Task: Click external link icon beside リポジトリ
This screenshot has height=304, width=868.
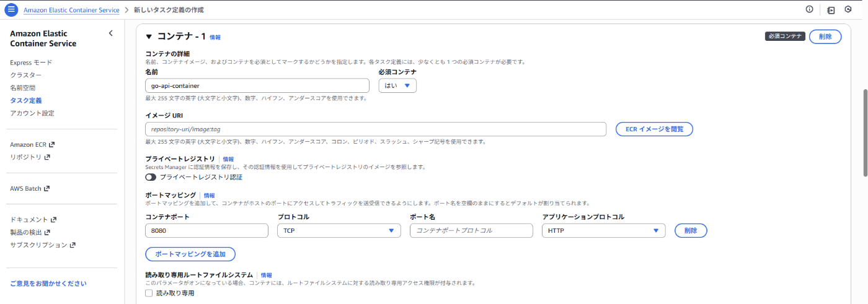Action: click(x=47, y=157)
